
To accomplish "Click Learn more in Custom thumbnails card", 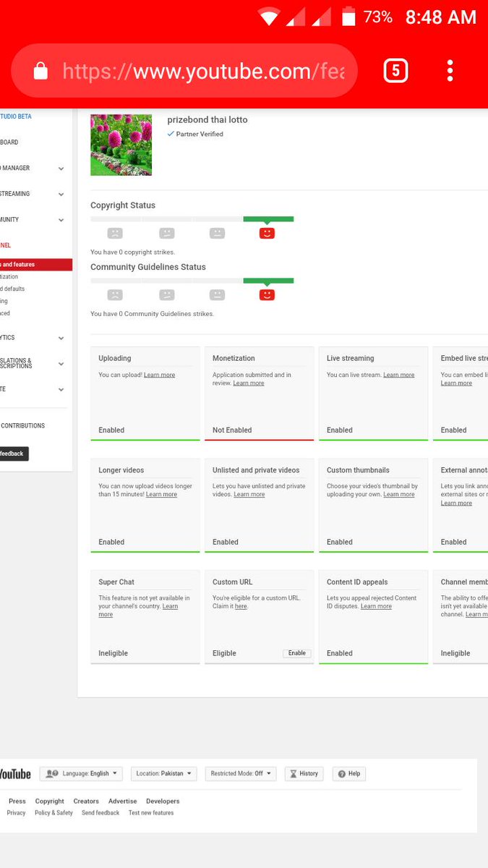I will pos(399,495).
